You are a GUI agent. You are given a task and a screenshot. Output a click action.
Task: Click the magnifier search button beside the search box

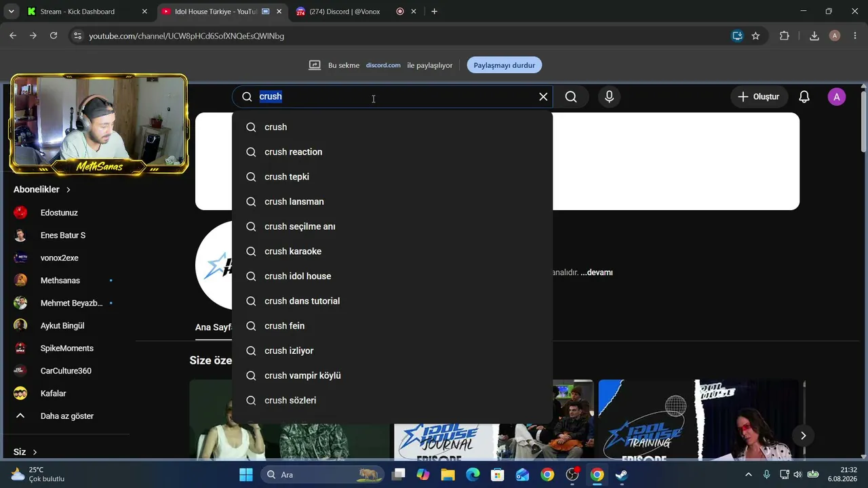(571, 97)
